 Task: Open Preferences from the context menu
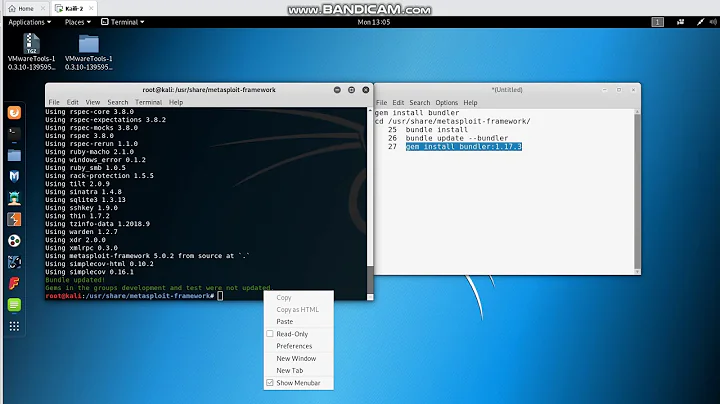point(294,346)
